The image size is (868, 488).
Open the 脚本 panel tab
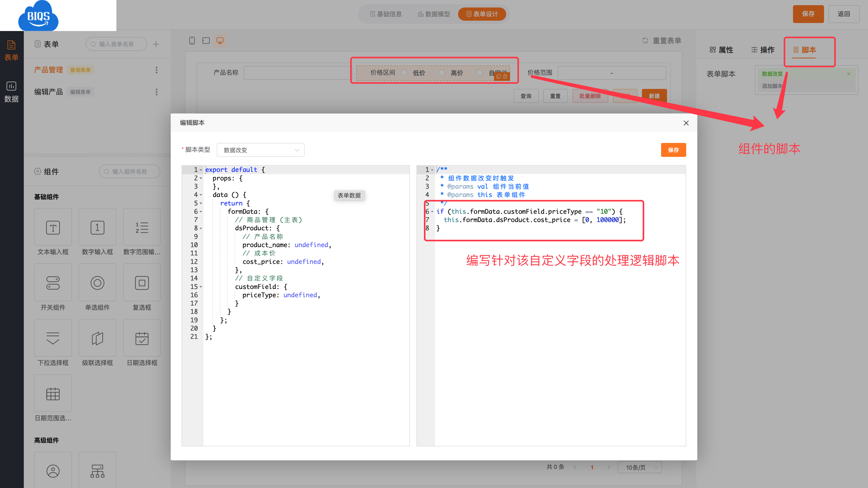tap(804, 50)
